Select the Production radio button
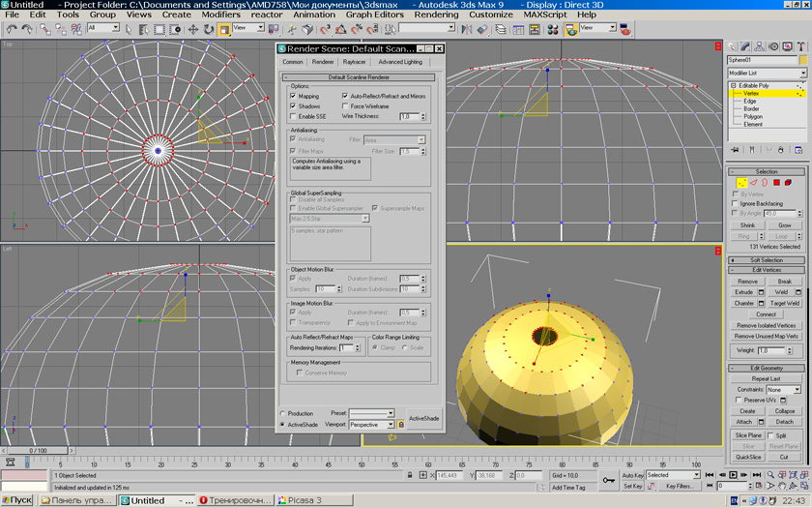This screenshot has width=812, height=508. click(x=283, y=414)
